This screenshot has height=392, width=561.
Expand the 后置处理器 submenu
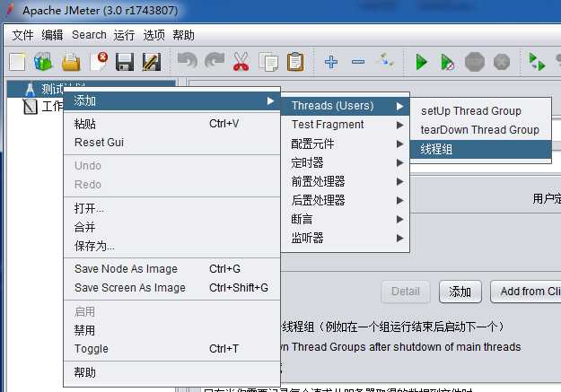tap(346, 200)
